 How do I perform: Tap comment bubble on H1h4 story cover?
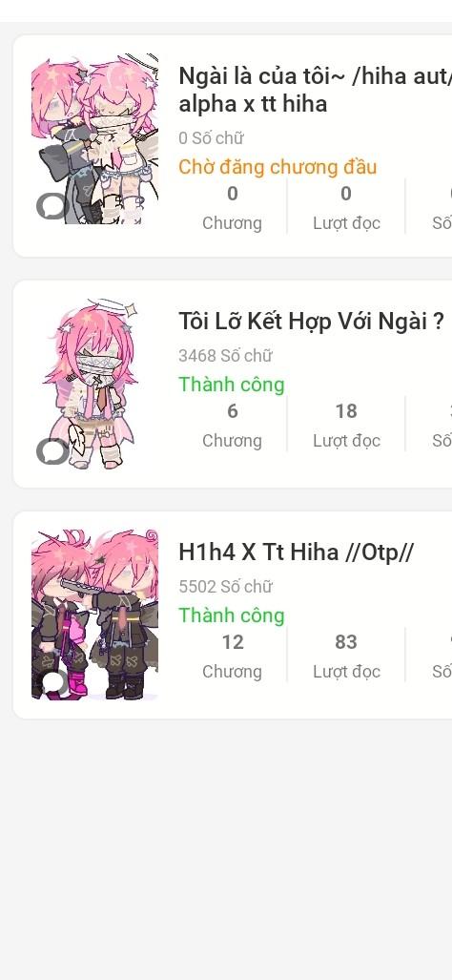coord(51,682)
